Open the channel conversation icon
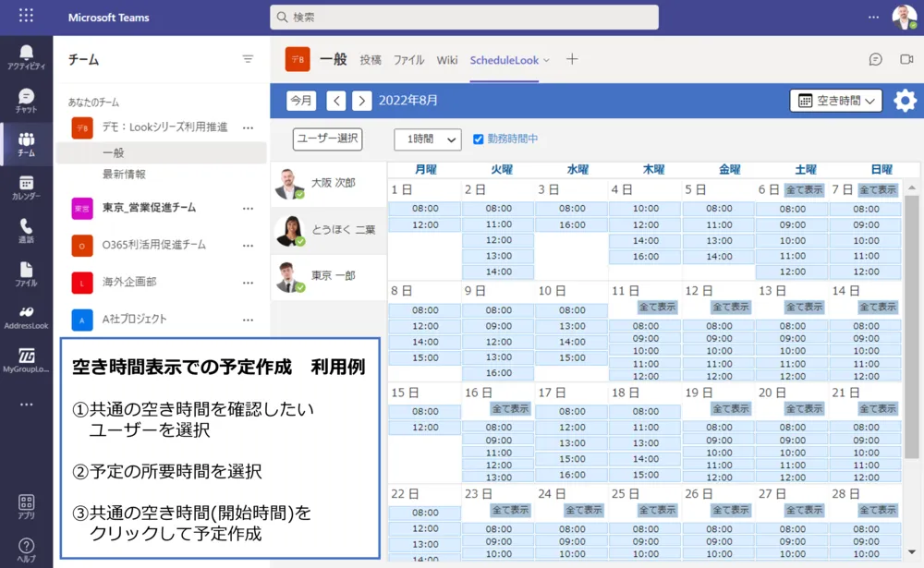Screen dimensions: 924x568 click(876, 59)
